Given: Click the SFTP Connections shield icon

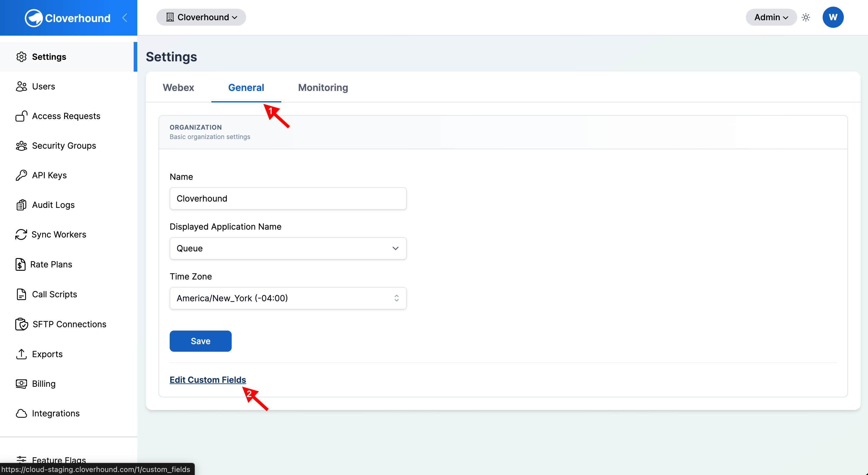Looking at the screenshot, I should click(x=21, y=324).
